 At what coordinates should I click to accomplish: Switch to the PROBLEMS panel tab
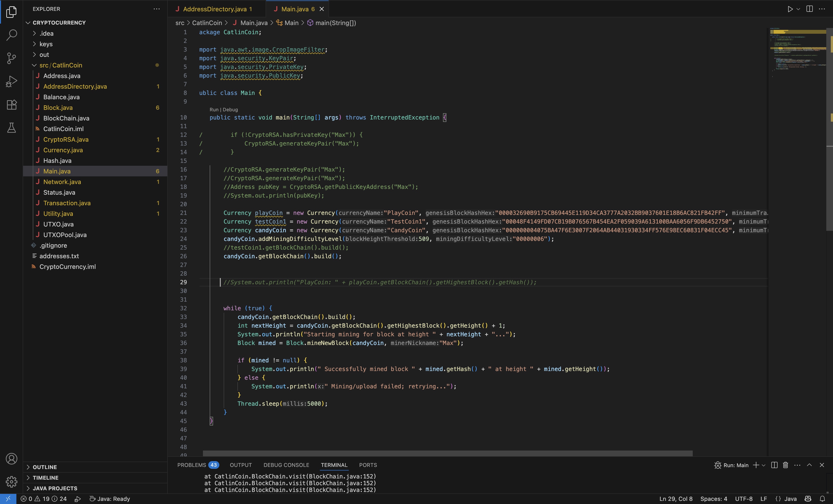tap(191, 465)
